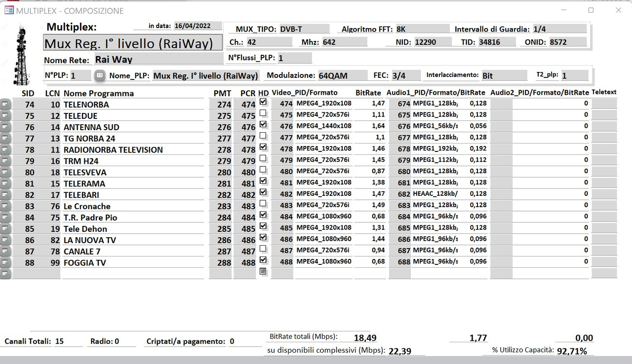
Task: Click the MUX_TIPO field DVB-T
Action: [304, 29]
